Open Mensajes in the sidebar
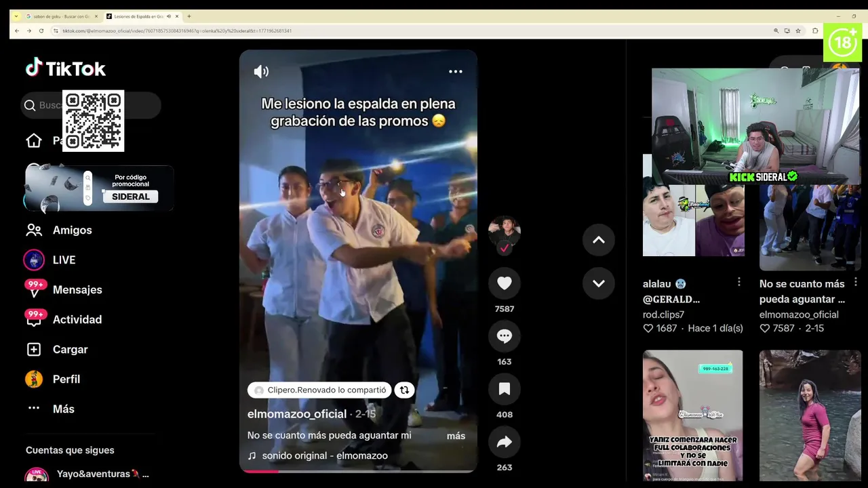This screenshot has height=488, width=868. [77, 289]
